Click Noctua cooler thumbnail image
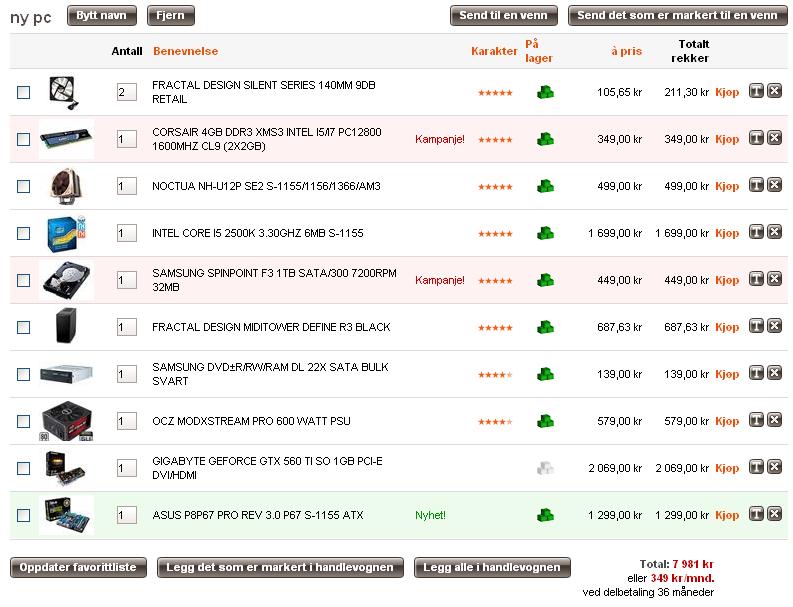The width and height of the screenshot is (793, 607). point(66,186)
